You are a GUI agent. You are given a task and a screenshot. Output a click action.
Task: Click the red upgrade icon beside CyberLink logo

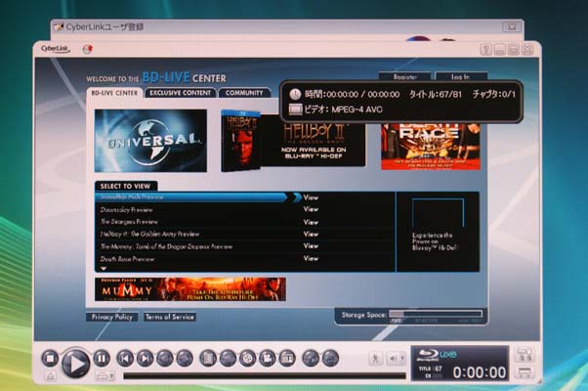88,49
